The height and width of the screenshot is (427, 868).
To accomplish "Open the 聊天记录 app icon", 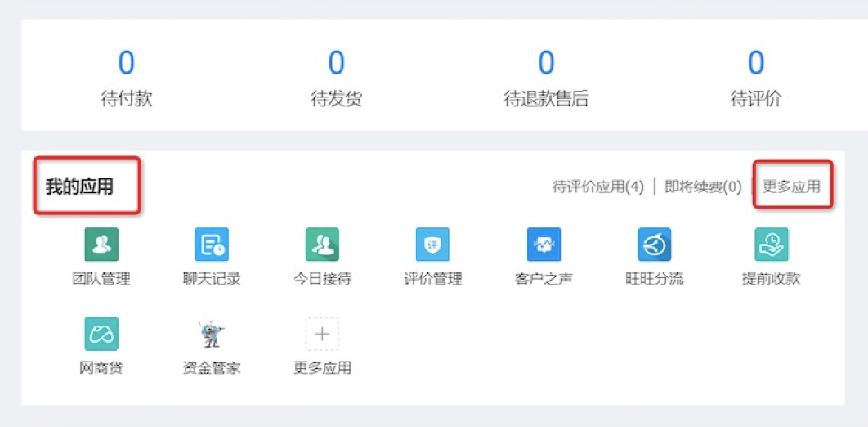I will coord(212,245).
